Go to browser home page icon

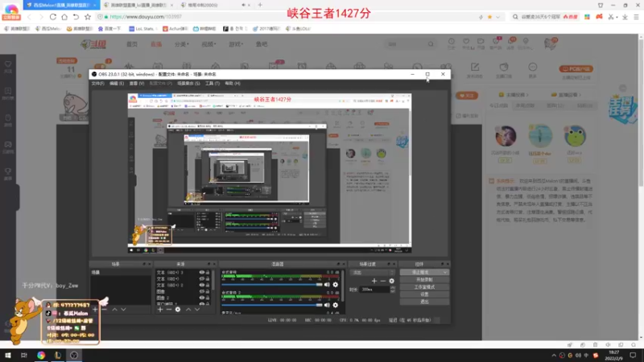coord(64,17)
